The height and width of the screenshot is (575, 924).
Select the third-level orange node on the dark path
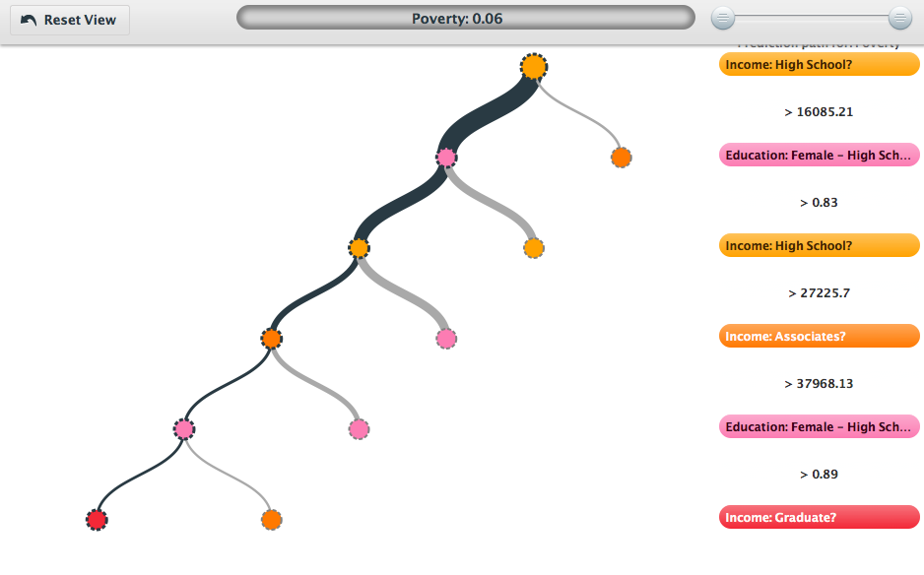point(359,248)
